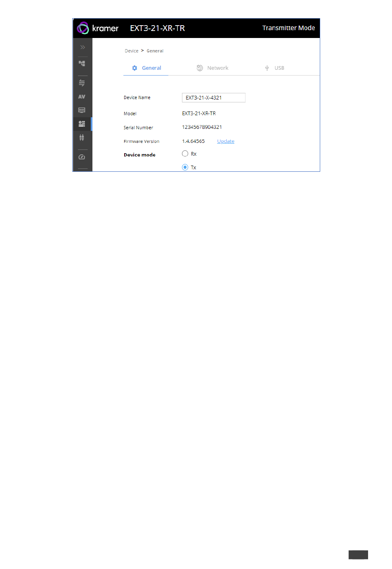Click the Serial Number label
Screen dimensions: 392x569
click(x=138, y=128)
